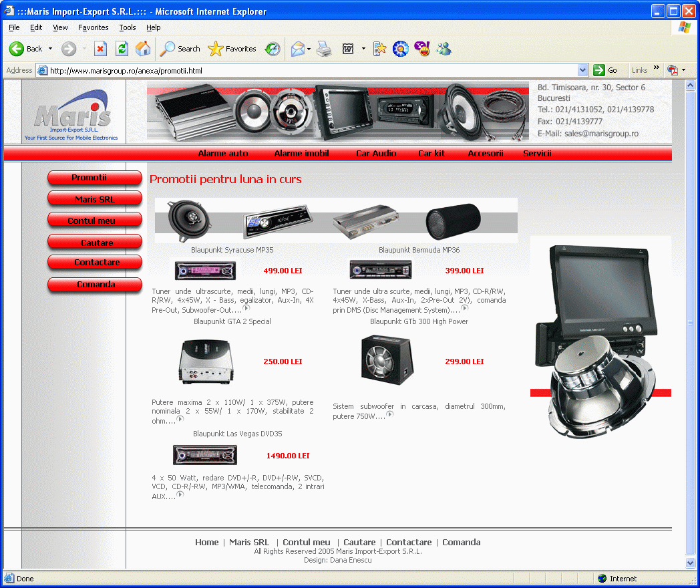Open the History toolbar icon

tap(273, 49)
